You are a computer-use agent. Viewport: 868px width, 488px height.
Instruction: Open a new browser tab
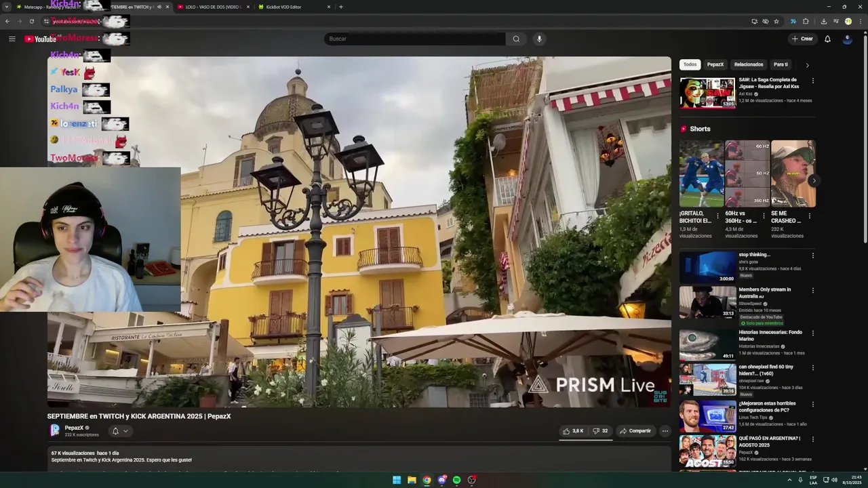pos(340,7)
